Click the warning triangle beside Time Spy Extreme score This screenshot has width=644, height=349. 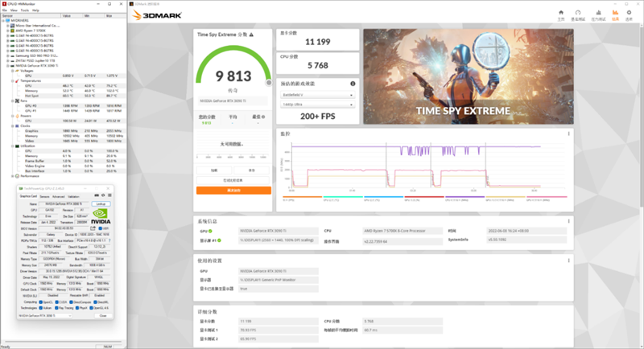tap(251, 35)
